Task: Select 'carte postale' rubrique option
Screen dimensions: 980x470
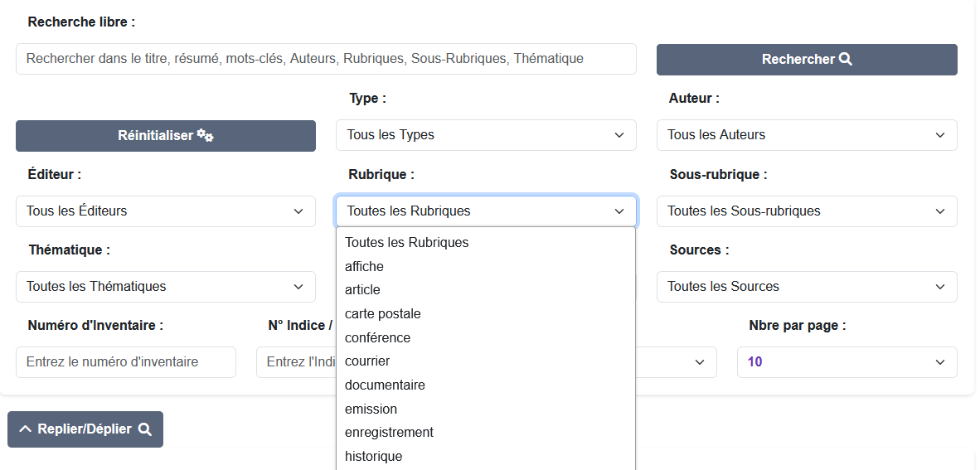Action: pyautogui.click(x=382, y=314)
